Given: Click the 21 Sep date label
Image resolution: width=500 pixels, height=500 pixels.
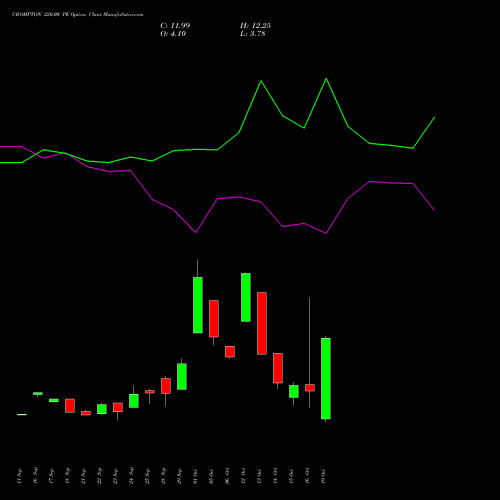Looking at the screenshot, I should point(83,476).
